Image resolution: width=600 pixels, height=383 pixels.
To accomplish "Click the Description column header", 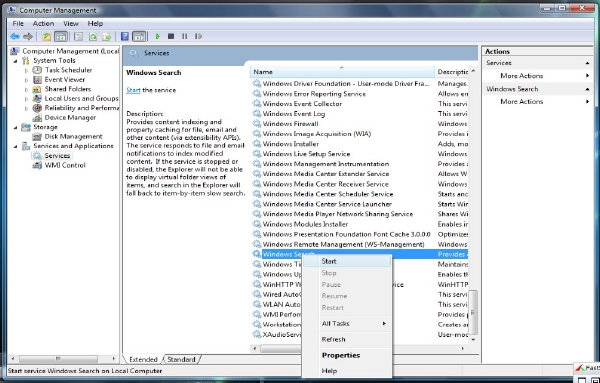I will (x=452, y=72).
